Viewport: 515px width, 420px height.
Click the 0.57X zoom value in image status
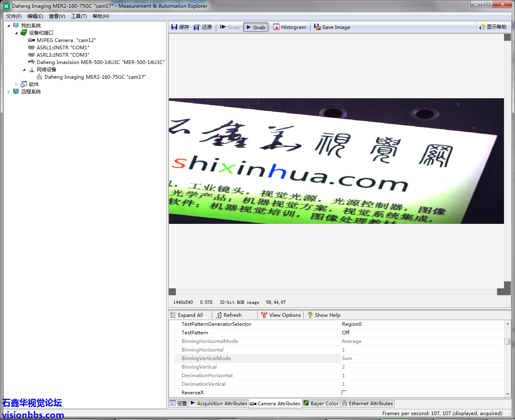click(x=206, y=303)
